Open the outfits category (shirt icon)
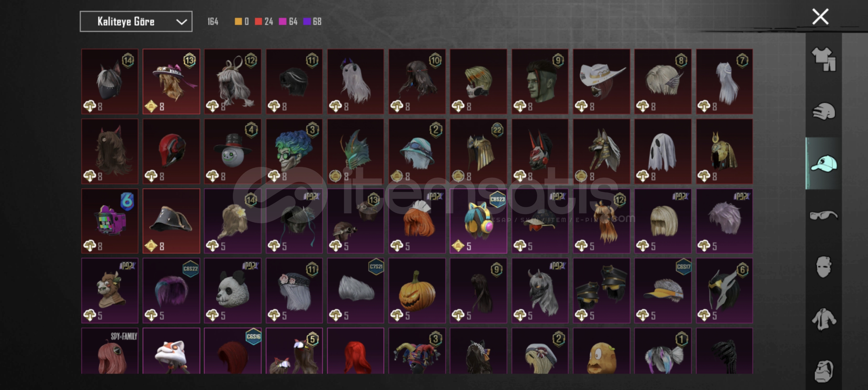Image resolution: width=868 pixels, height=390 pixels. click(824, 60)
